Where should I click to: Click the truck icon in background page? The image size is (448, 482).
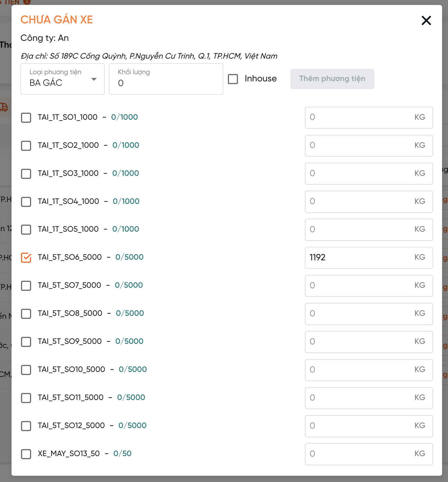tap(4, 107)
